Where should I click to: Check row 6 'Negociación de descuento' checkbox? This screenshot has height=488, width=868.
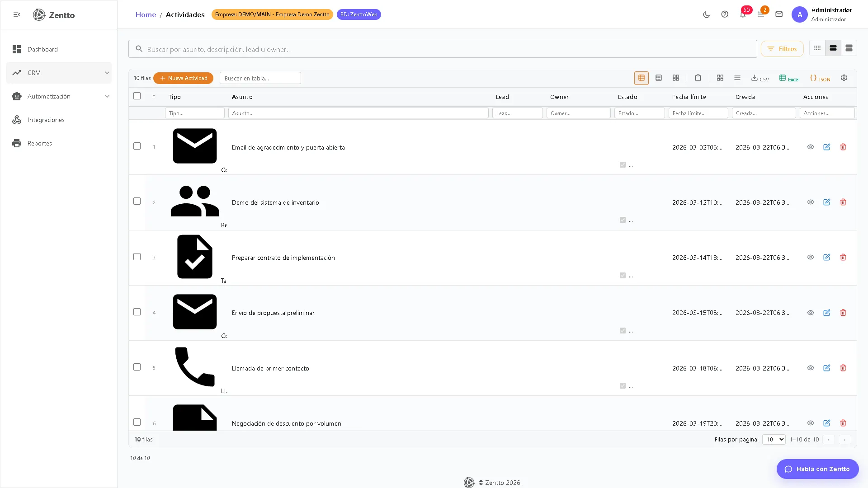[x=137, y=422]
